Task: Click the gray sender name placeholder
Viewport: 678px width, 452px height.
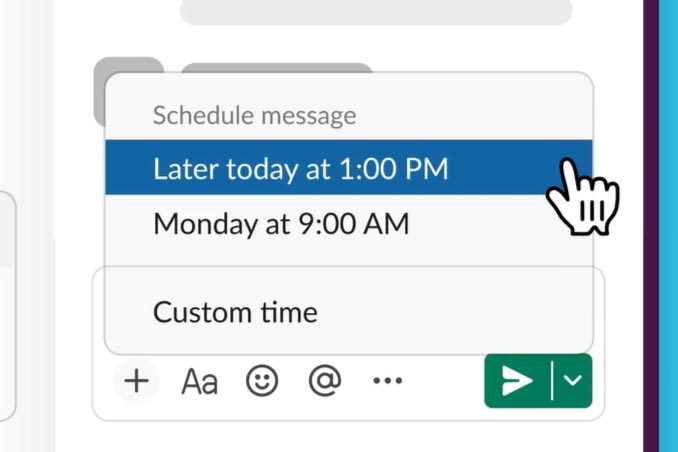Action: [x=277, y=67]
